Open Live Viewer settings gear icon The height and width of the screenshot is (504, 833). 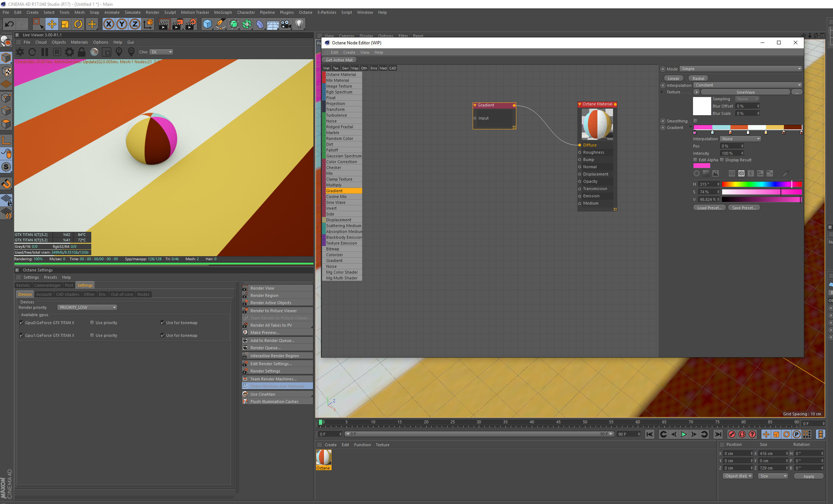(69, 52)
